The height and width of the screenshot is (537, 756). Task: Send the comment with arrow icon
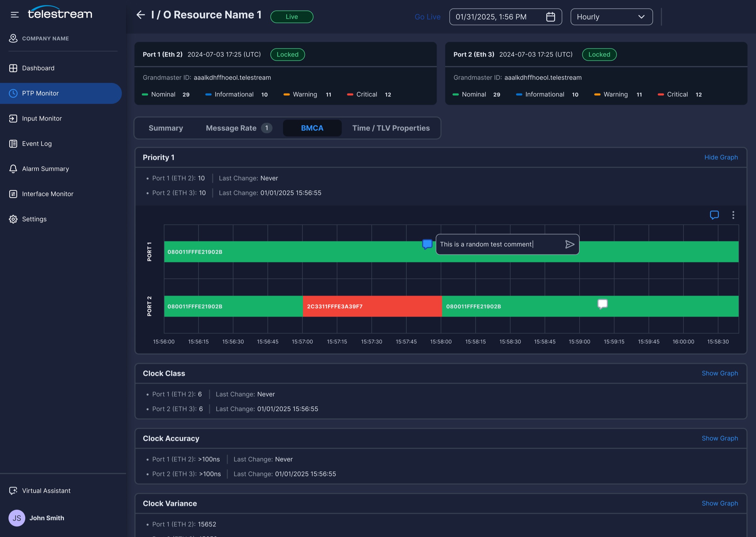pos(570,244)
